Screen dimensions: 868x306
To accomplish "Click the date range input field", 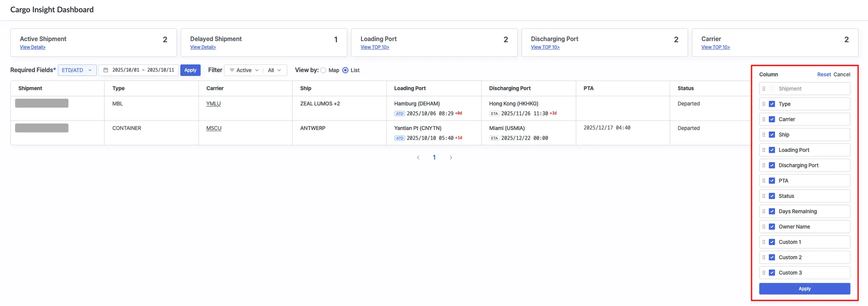I will pos(143,70).
